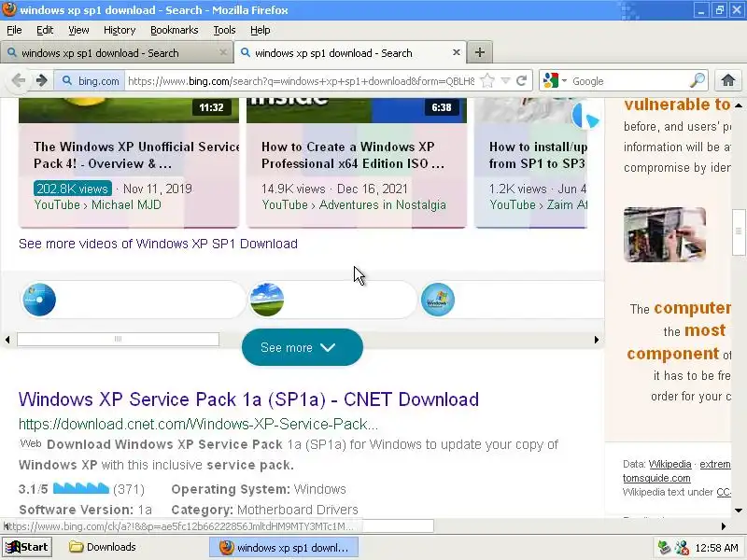
Task: Open the View menu
Action: (x=78, y=30)
